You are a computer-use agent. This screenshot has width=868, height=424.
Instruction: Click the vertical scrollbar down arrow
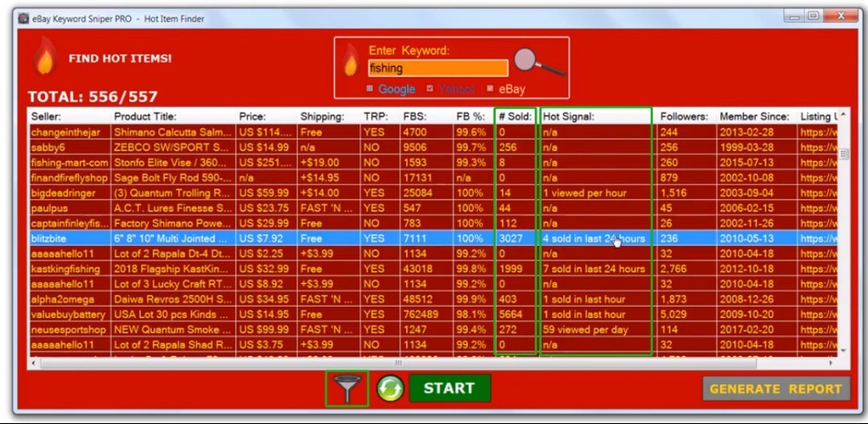(844, 351)
